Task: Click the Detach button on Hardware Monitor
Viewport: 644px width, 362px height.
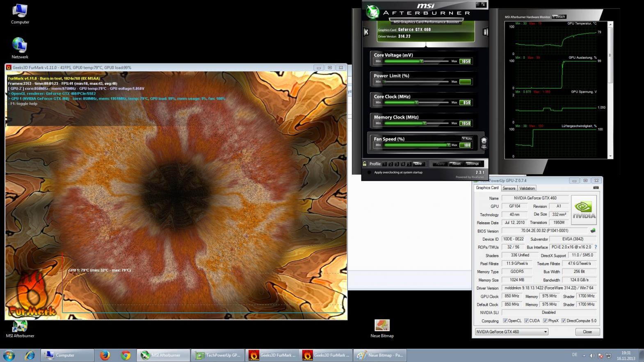Action: coord(559,17)
